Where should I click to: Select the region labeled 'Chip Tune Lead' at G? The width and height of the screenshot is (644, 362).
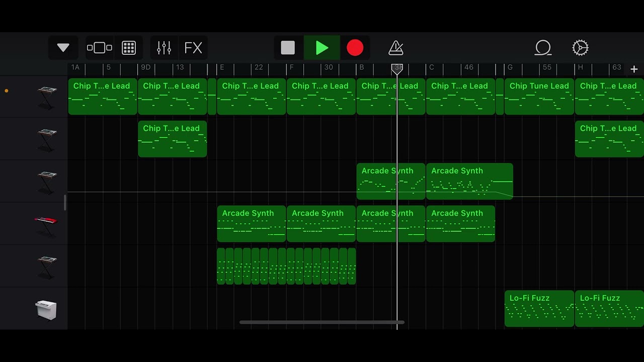pos(539,97)
